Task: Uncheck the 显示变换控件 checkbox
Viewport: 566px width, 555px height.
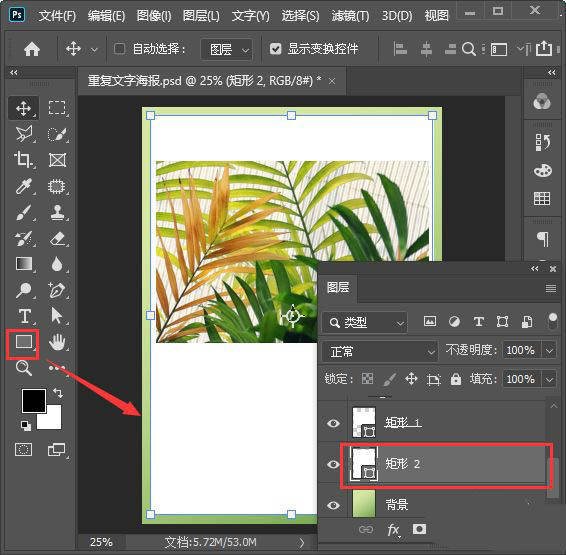Action: (275, 49)
